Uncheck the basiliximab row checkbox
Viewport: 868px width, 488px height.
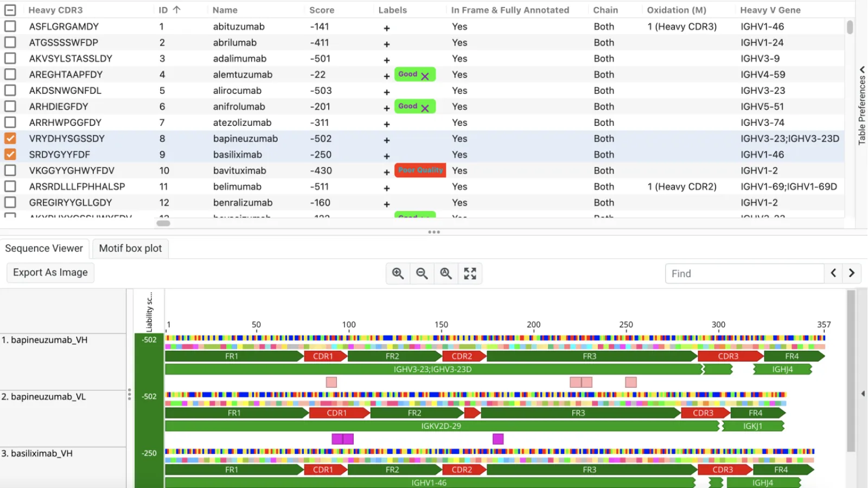pyautogui.click(x=10, y=155)
